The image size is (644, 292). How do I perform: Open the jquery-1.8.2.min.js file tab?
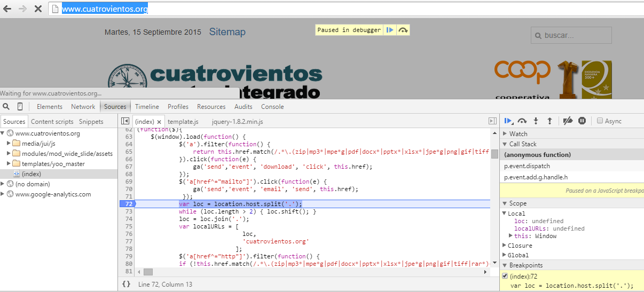237,122
